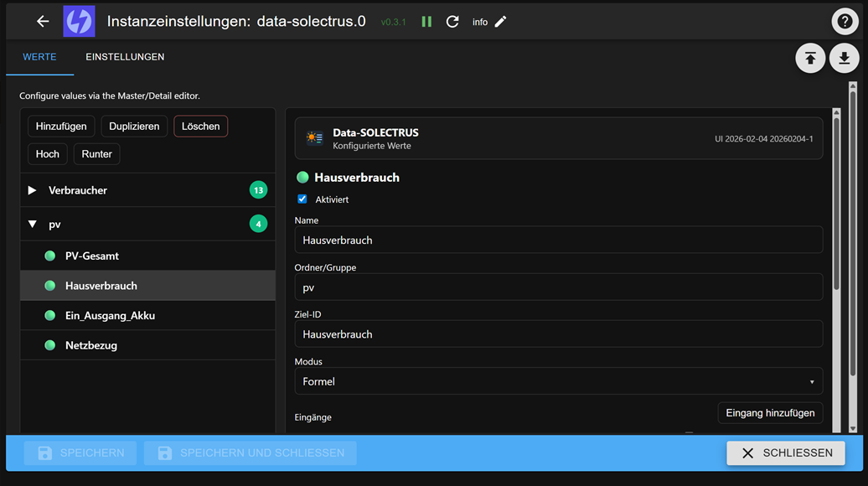This screenshot has height=486, width=868.
Task: Switch to the EINSTELLUNGEN tab
Action: (x=125, y=57)
